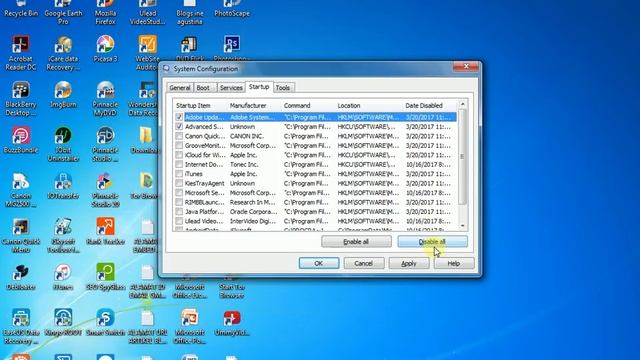Open Canon MG2500 shortcut
The image size is (640, 360).
21,191
